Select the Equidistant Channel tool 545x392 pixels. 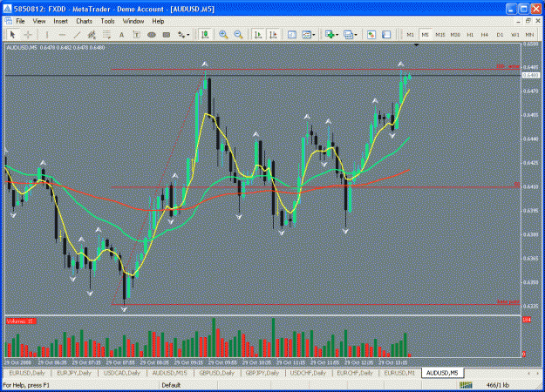point(92,34)
